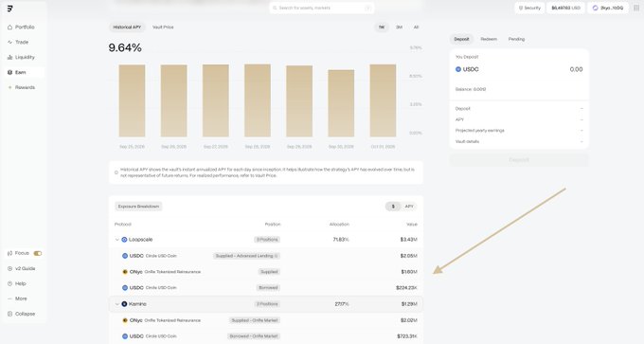Click the Focus icon in sidebar
644x344 pixels.
[x=9, y=253]
